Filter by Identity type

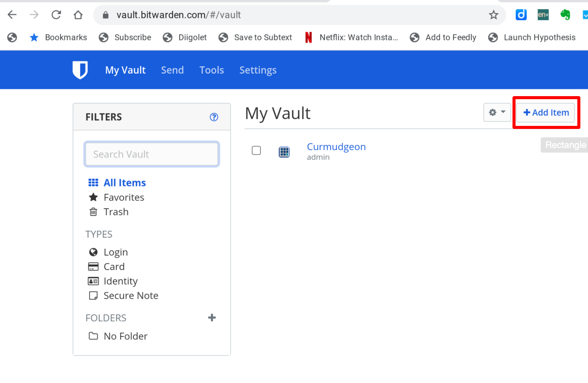coord(113,281)
